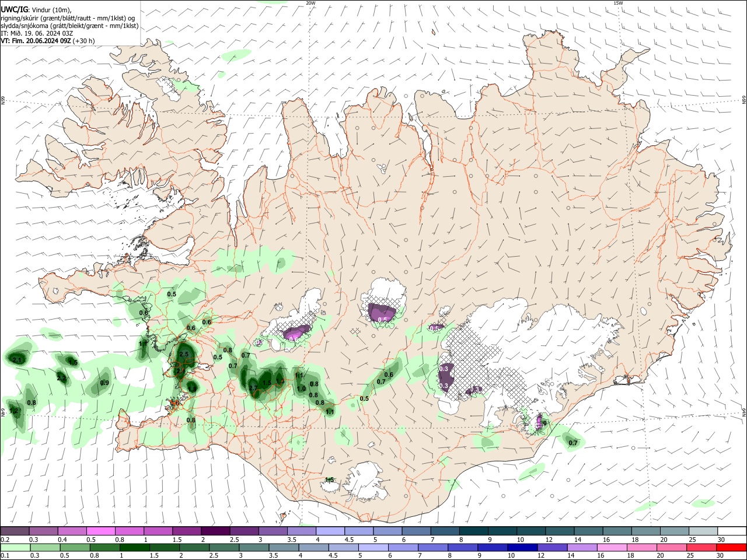
Task: Click the bright pink 0.5 sleet scale swatch
Action: point(100,531)
